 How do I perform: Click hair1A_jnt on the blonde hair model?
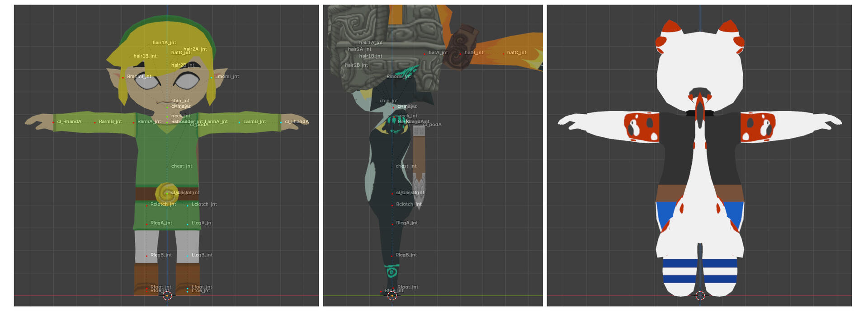click(164, 43)
